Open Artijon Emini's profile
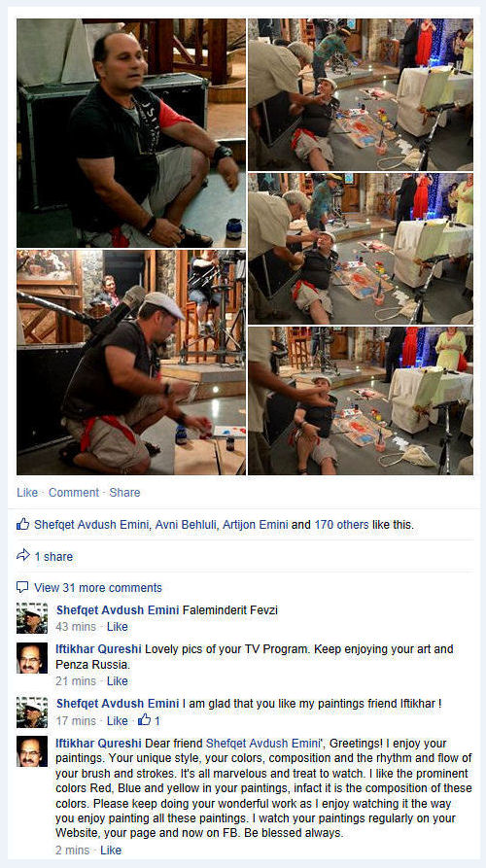 [x=256, y=524]
